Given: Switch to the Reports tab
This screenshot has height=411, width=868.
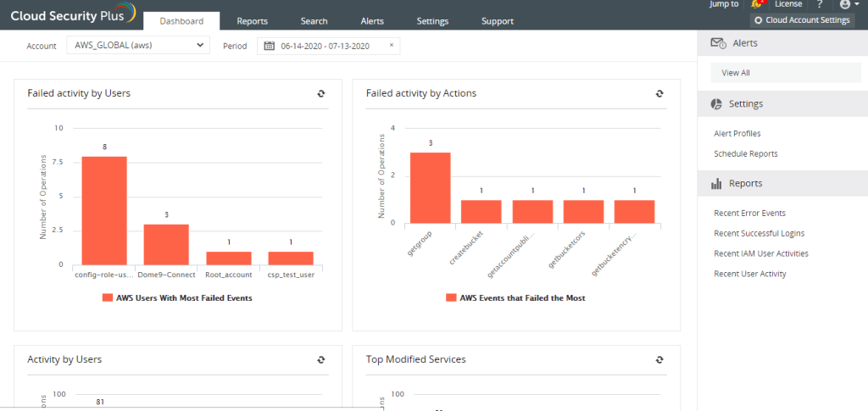Looking at the screenshot, I should pos(253,21).
